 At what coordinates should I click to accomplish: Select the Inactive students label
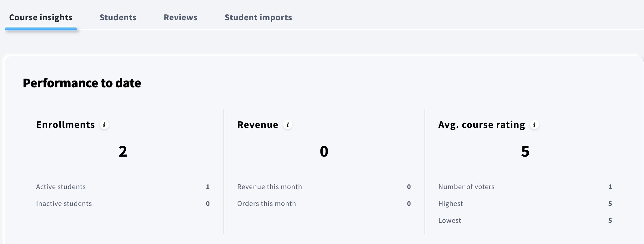click(x=64, y=203)
